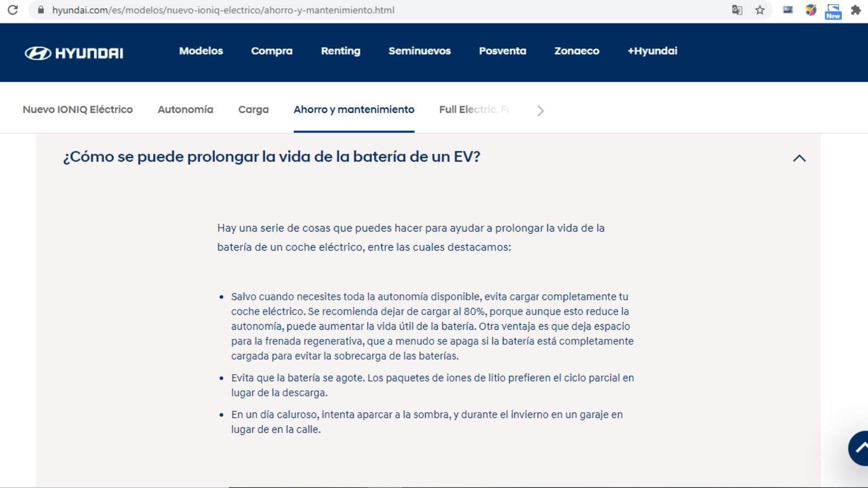868x488 pixels.
Task: Select the Renting navigation item
Action: 340,51
